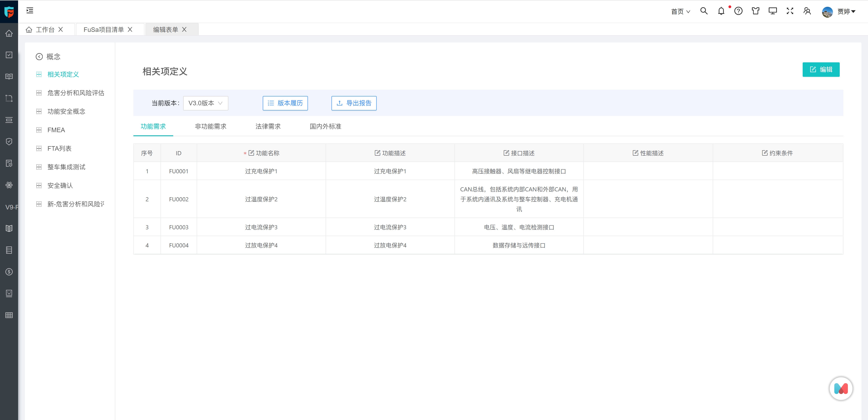The width and height of the screenshot is (868, 420).
Task: Select the 功能需求 tab
Action: coord(153,126)
